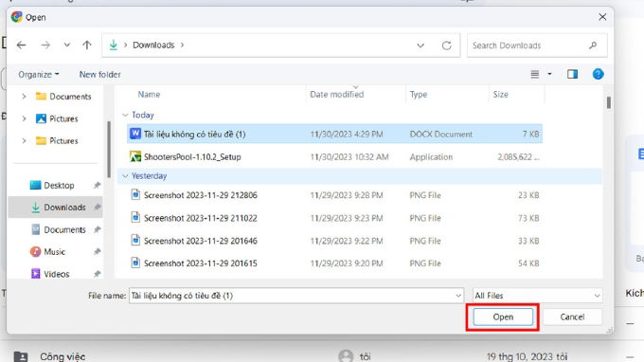The width and height of the screenshot is (644, 362).
Task: Go up one folder level
Action: point(87,45)
